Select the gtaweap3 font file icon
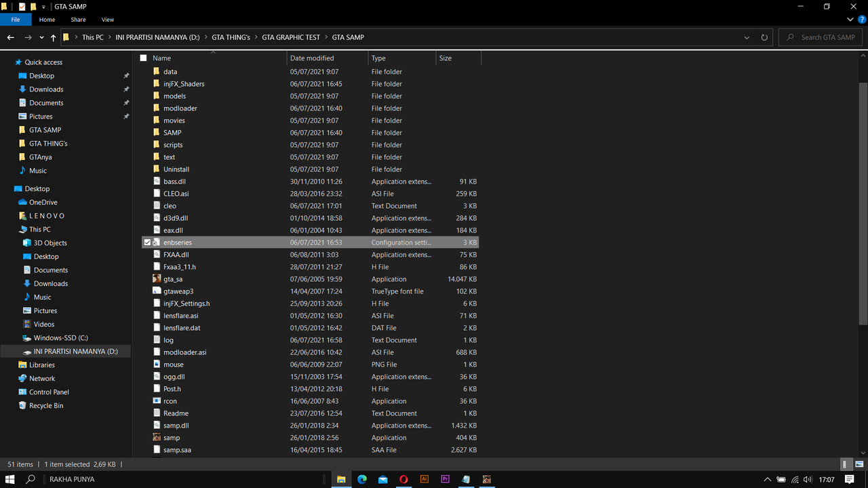Viewport: 868px width, 488px height. (157, 291)
